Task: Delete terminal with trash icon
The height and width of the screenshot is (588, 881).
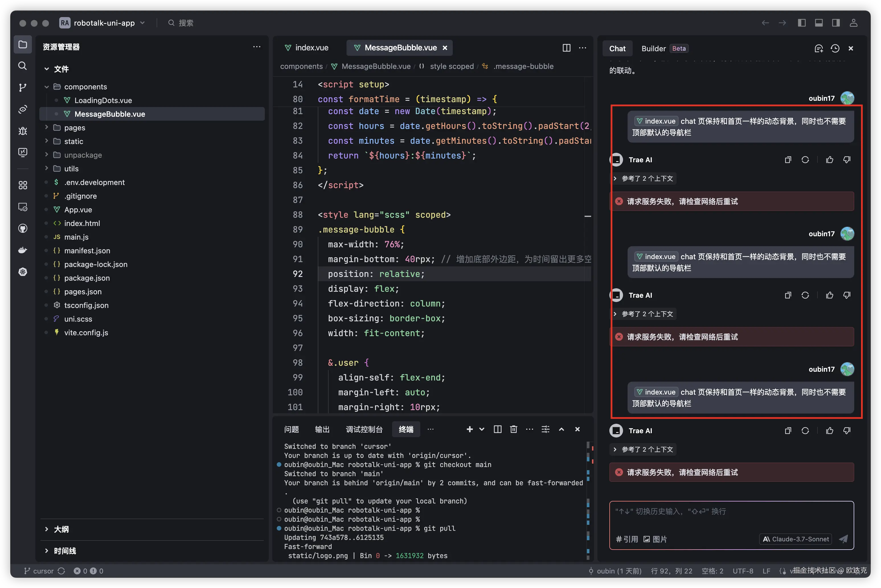Action: point(514,429)
